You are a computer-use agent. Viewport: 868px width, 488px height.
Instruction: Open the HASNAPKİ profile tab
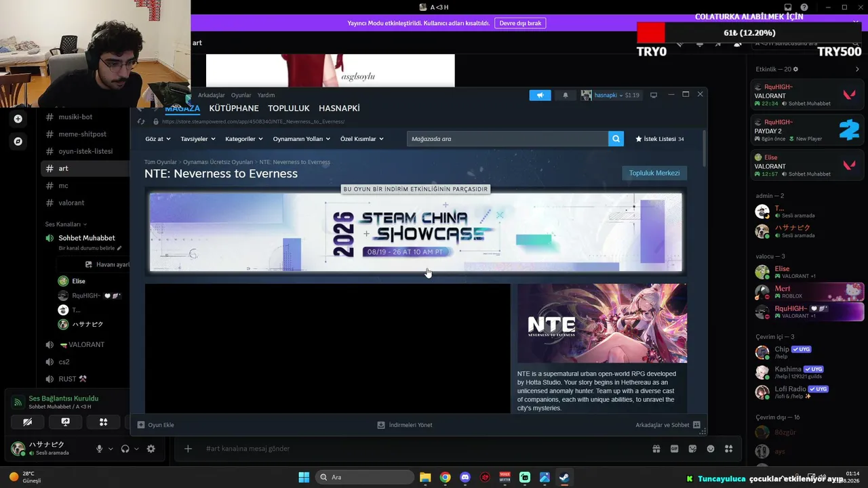339,108
